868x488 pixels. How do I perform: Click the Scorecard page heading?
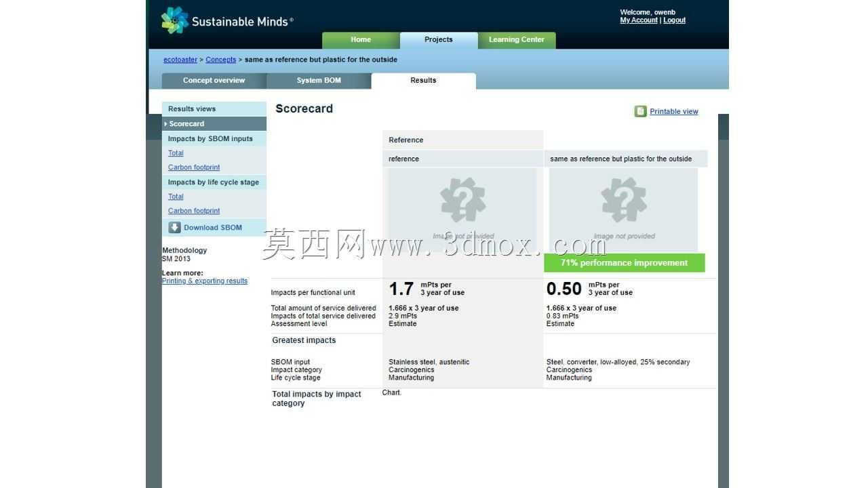(x=304, y=108)
